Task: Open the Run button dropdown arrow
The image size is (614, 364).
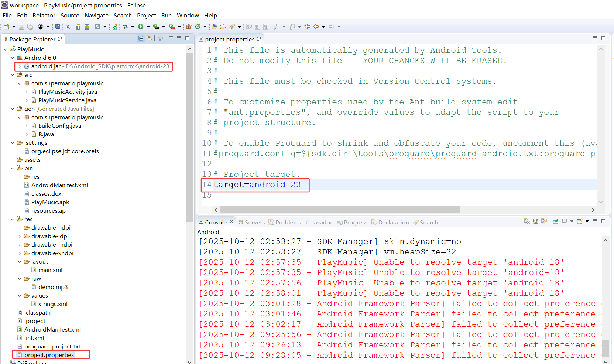Action: pos(148,26)
